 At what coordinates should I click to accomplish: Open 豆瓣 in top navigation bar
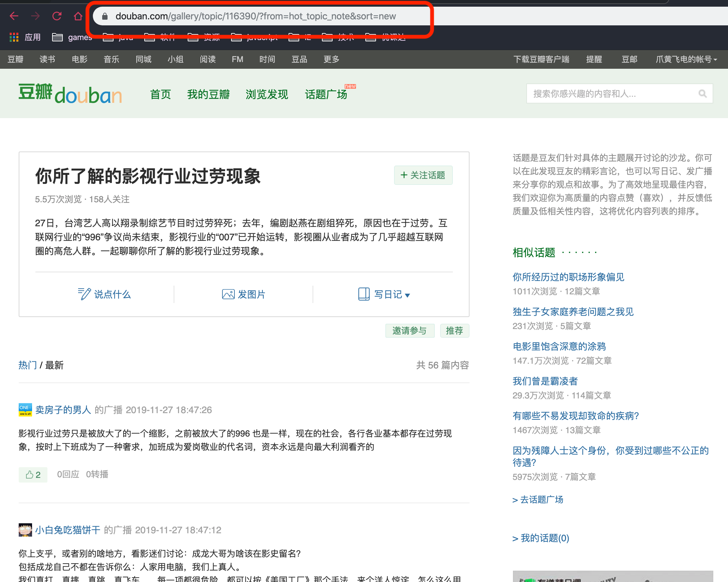pyautogui.click(x=16, y=59)
